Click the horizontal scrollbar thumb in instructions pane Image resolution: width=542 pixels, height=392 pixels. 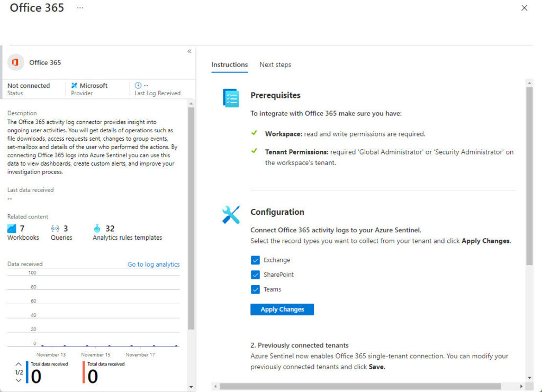coord(360,386)
